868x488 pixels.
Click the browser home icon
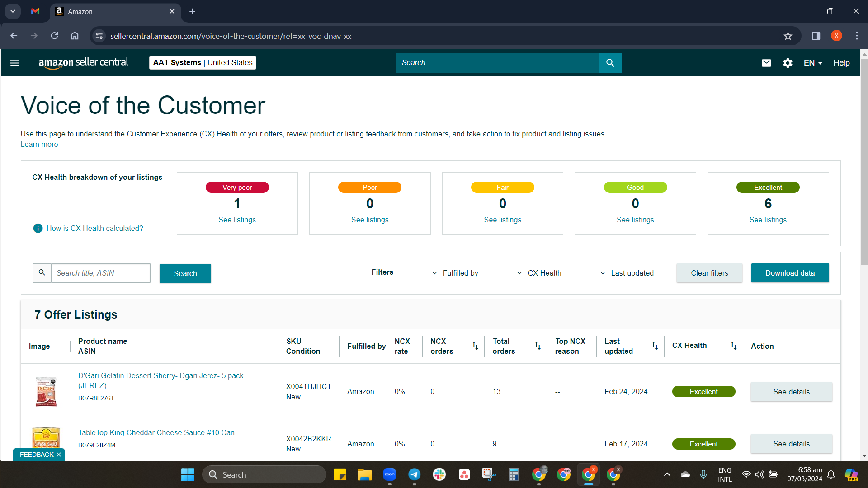(x=75, y=36)
